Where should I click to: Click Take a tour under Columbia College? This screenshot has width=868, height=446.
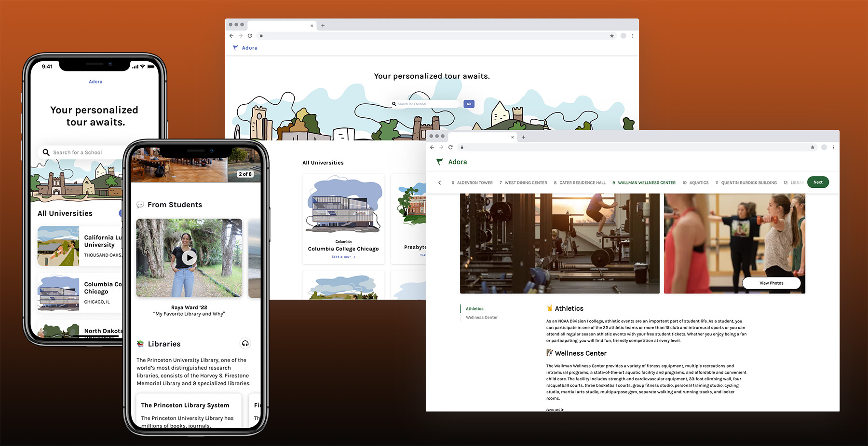pos(341,257)
